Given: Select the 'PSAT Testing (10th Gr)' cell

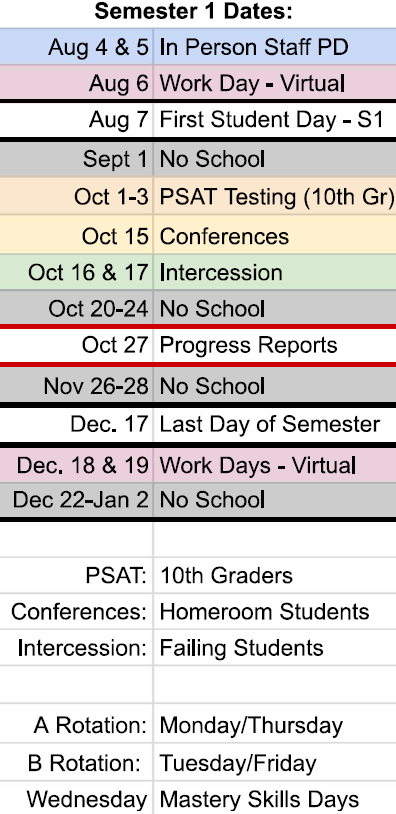Looking at the screenshot, I should pyautogui.click(x=275, y=196).
